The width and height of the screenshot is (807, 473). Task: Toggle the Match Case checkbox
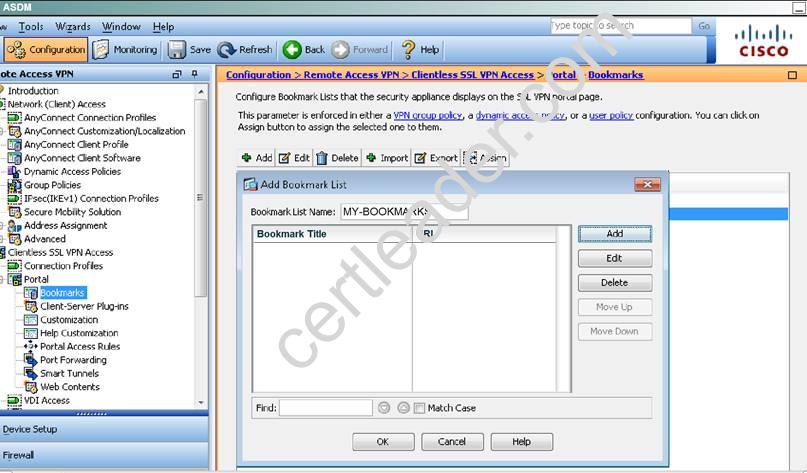pyautogui.click(x=419, y=408)
